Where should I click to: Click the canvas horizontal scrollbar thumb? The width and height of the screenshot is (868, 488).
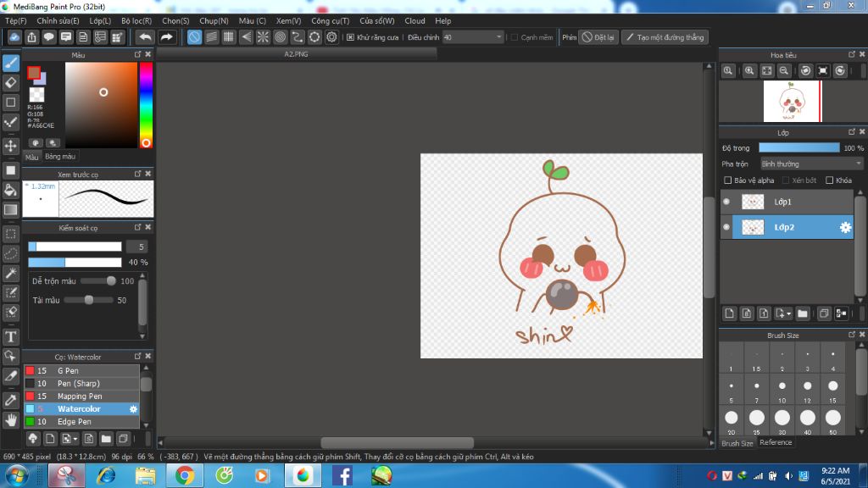pyautogui.click(x=397, y=442)
